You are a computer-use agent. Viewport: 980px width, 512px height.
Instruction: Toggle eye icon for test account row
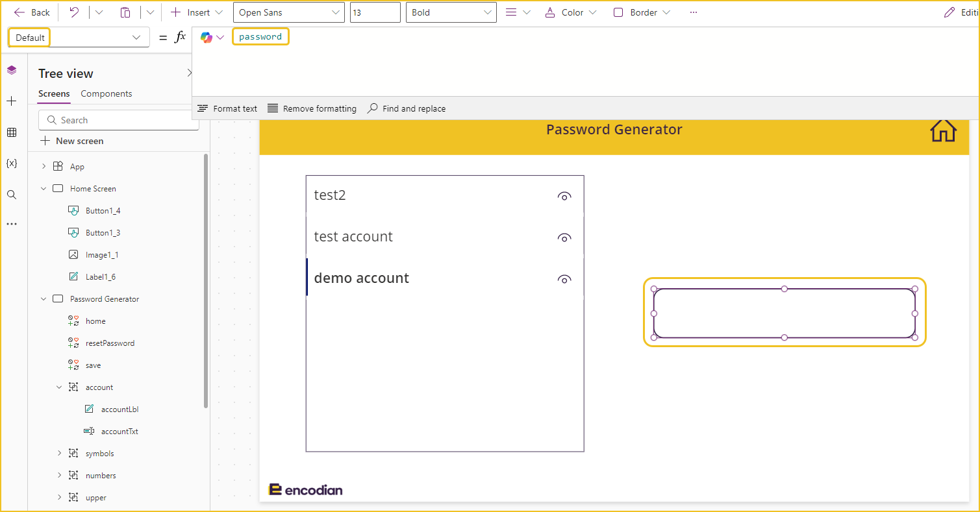coord(564,238)
